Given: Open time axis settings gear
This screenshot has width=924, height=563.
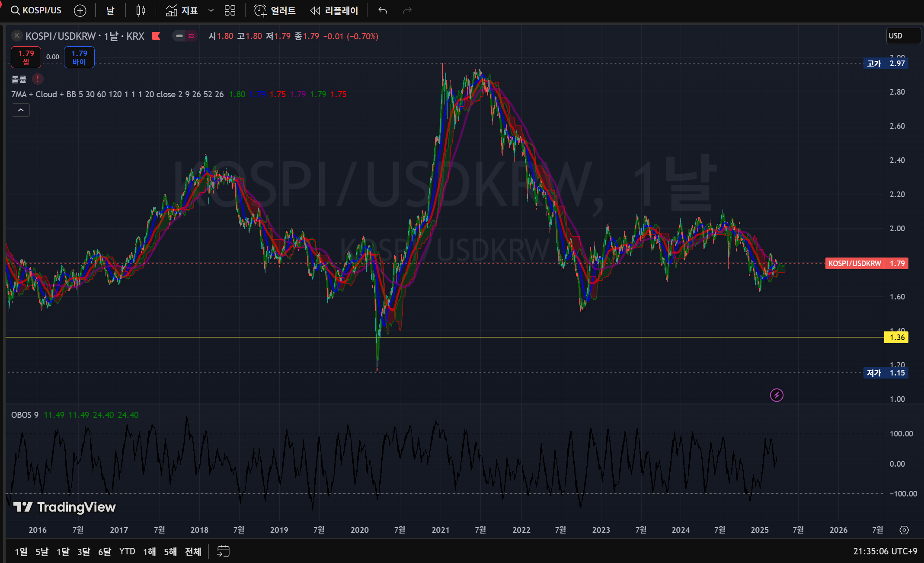Looking at the screenshot, I should [904, 530].
